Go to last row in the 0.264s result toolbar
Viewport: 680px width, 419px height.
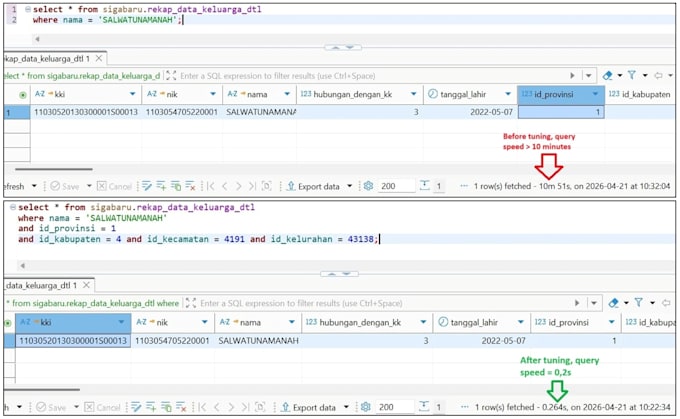click(245, 407)
